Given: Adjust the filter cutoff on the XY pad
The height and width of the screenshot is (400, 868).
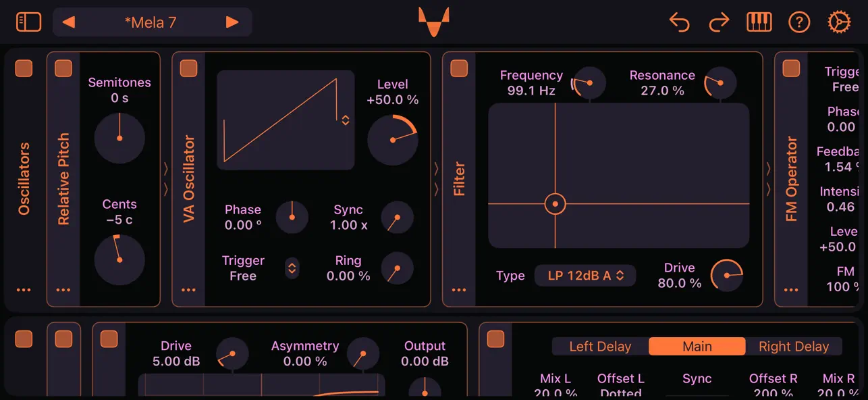Looking at the screenshot, I should (x=554, y=203).
